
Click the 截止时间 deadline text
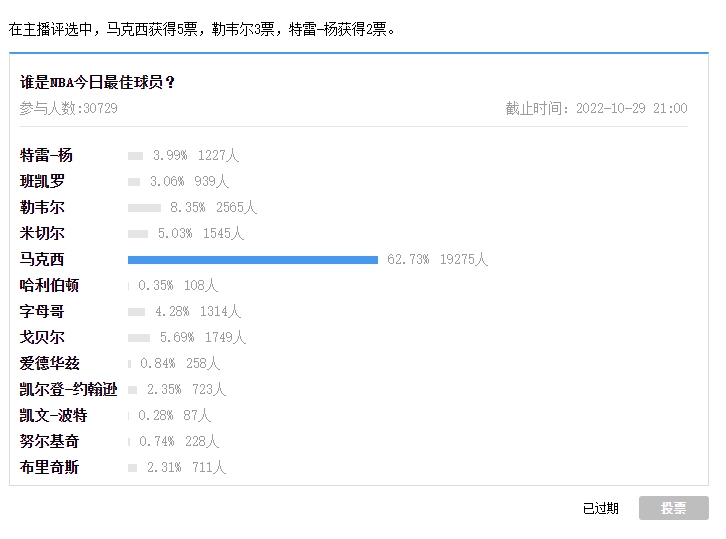596,108
